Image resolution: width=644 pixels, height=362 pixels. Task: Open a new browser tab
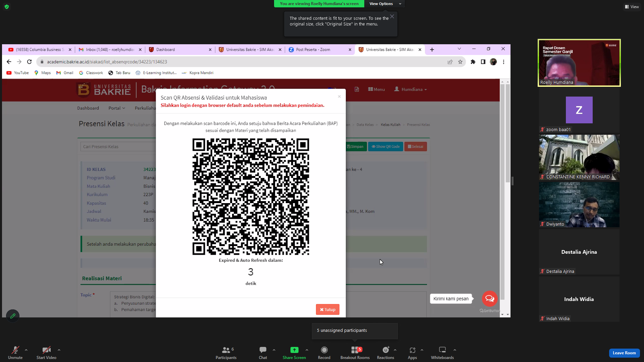pos(432,50)
